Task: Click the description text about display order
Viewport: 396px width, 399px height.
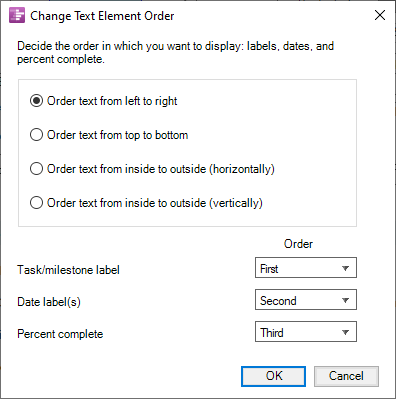Action: click(175, 52)
